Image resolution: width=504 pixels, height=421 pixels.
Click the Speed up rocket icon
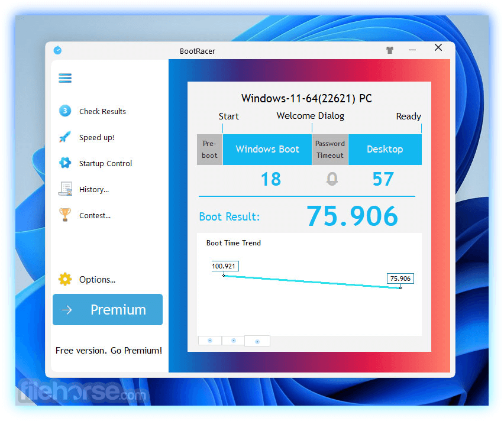[x=65, y=137]
